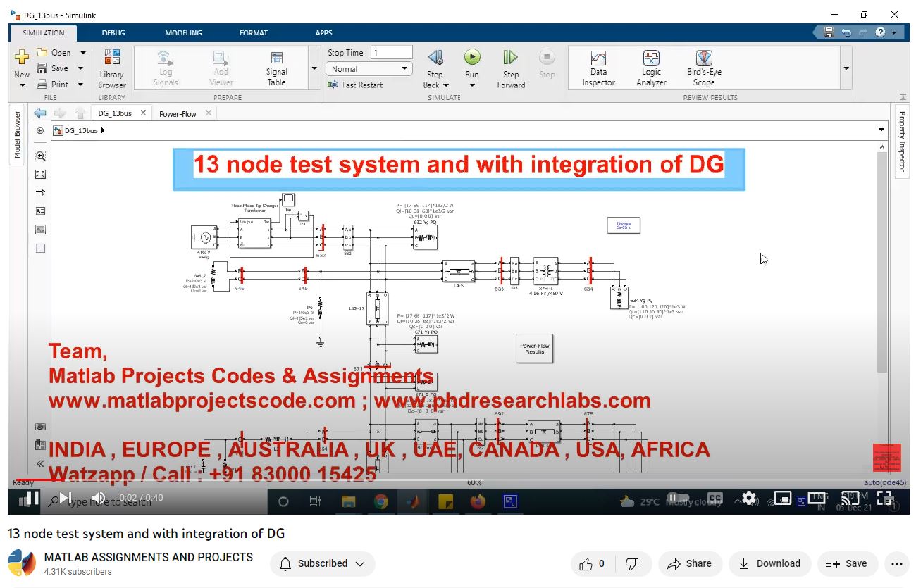Close the DG_13bus model tab
This screenshot has width=916, height=588.
pos(143,113)
